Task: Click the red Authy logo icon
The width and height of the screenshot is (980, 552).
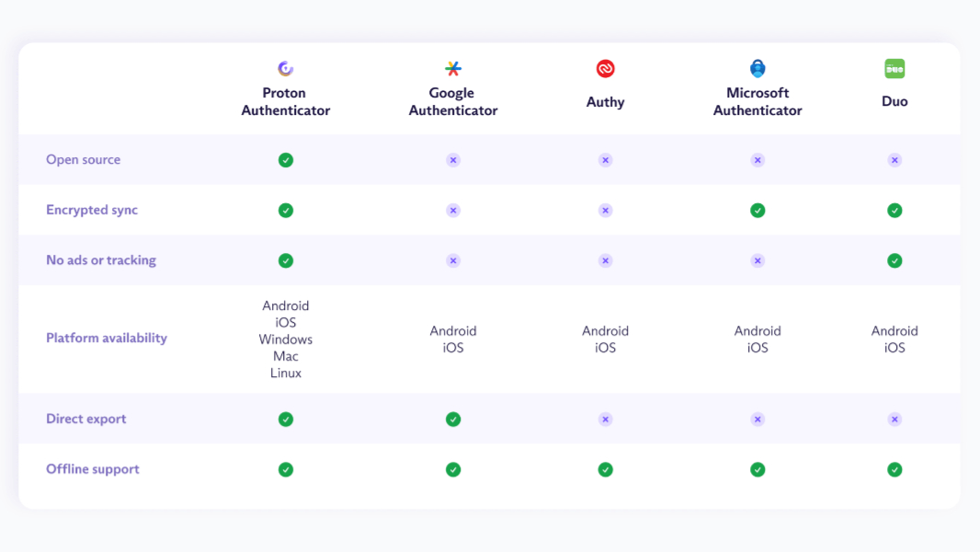Action: coord(605,68)
